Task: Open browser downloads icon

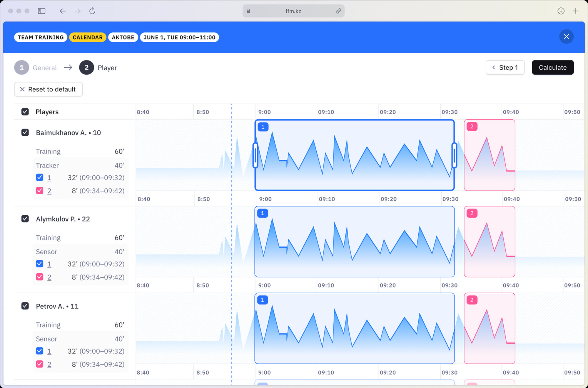Action: tap(561, 11)
